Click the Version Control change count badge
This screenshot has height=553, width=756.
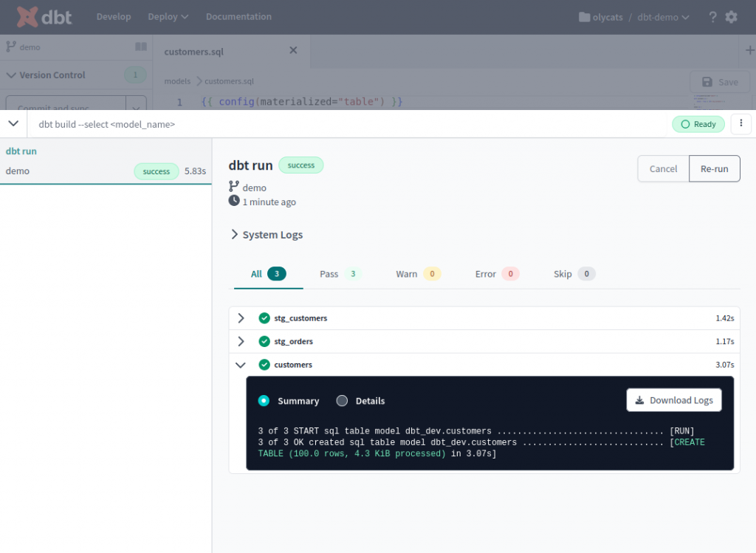136,75
